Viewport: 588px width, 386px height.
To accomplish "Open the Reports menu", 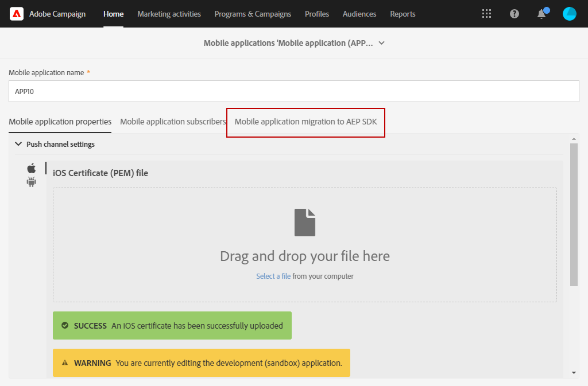I will coord(403,14).
